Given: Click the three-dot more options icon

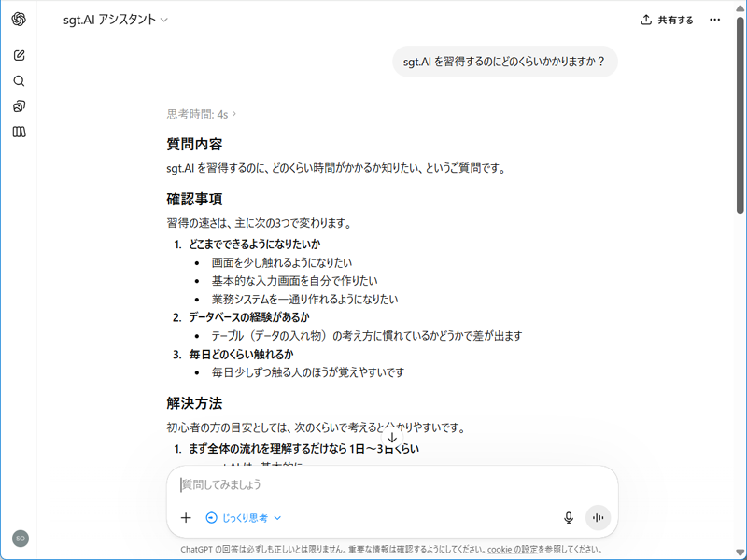Looking at the screenshot, I should point(714,20).
